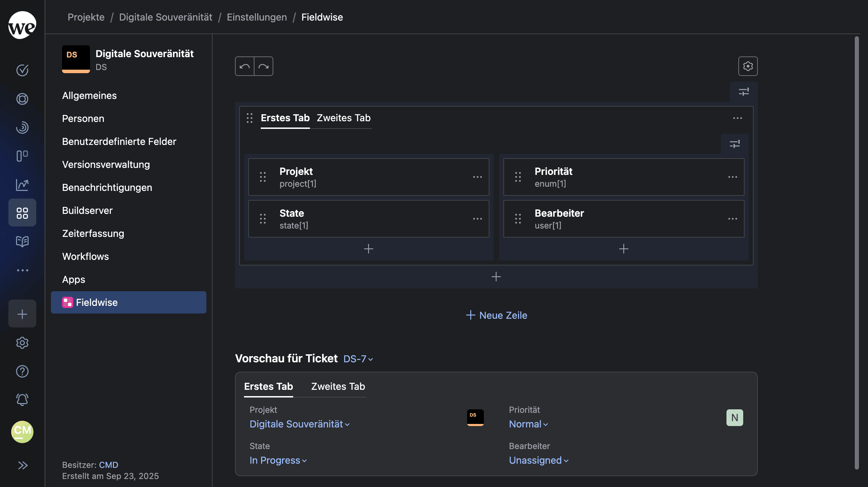Open the three-dot menu for State field
The width and height of the screenshot is (868, 487).
pos(477,219)
